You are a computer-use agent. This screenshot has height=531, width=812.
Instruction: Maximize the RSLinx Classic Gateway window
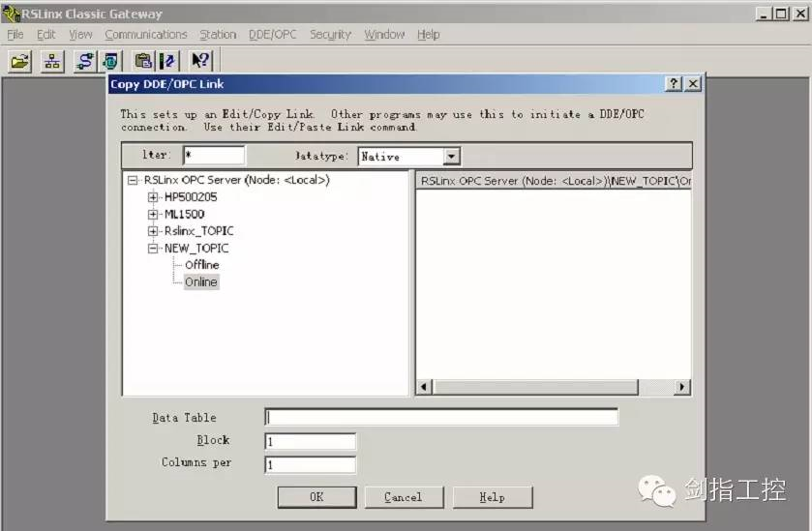781,14
